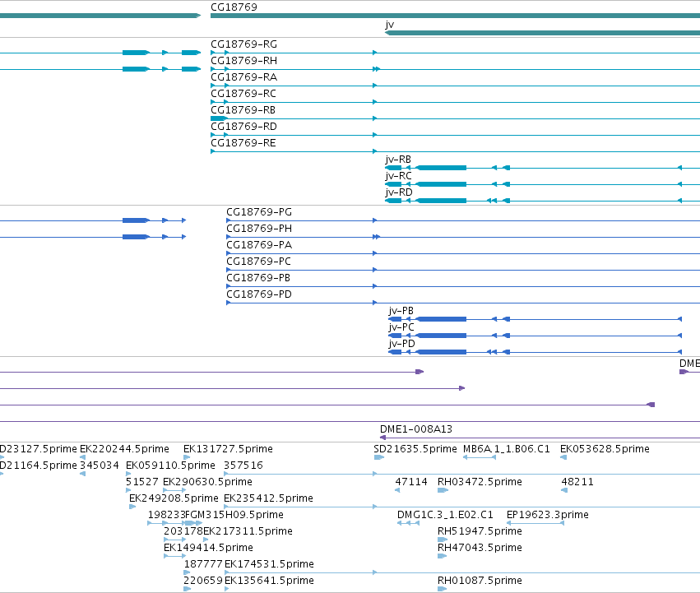The width and height of the screenshot is (700, 593).
Task: Select transcript CG18769-RG label
Action: [x=243, y=44]
